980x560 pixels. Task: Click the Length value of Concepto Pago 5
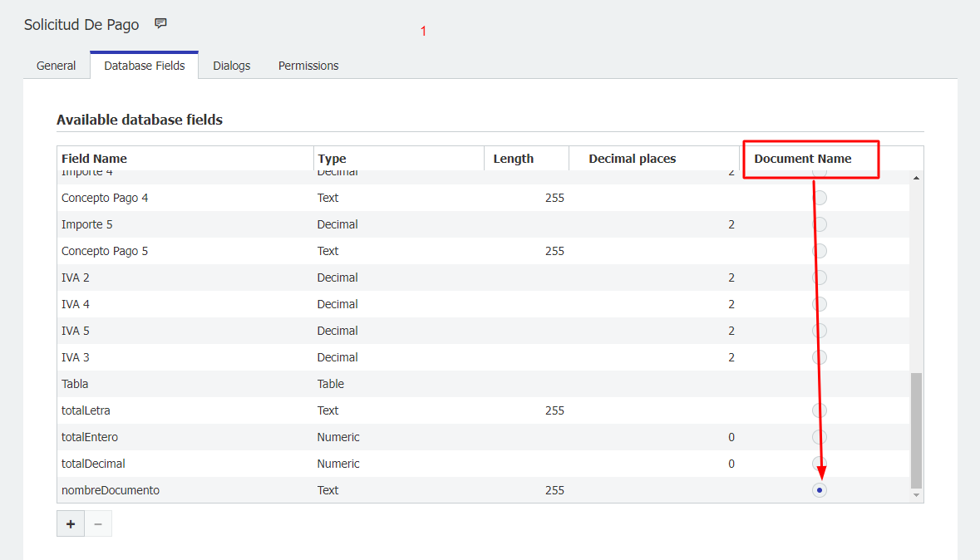(x=554, y=251)
